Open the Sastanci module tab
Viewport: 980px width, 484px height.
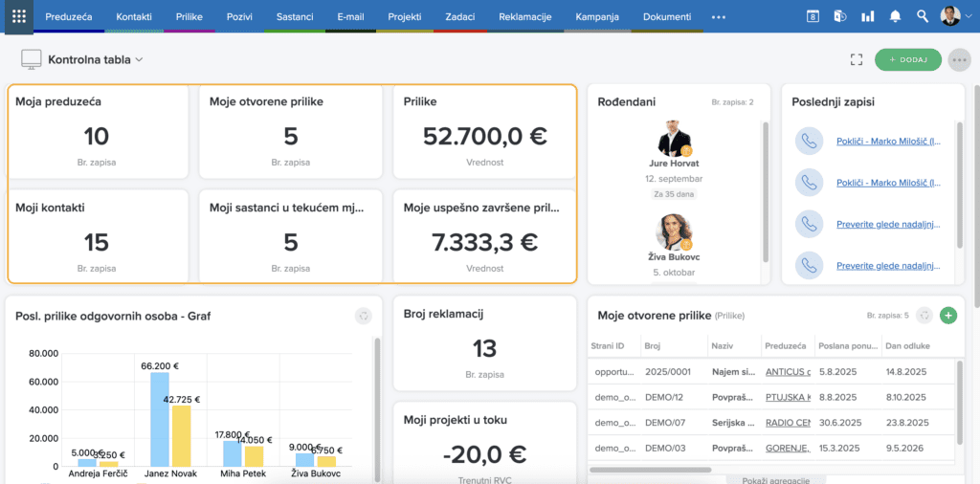(295, 17)
